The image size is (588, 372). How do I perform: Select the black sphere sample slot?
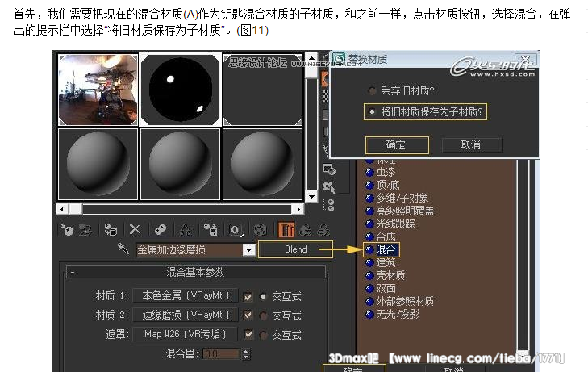180,90
